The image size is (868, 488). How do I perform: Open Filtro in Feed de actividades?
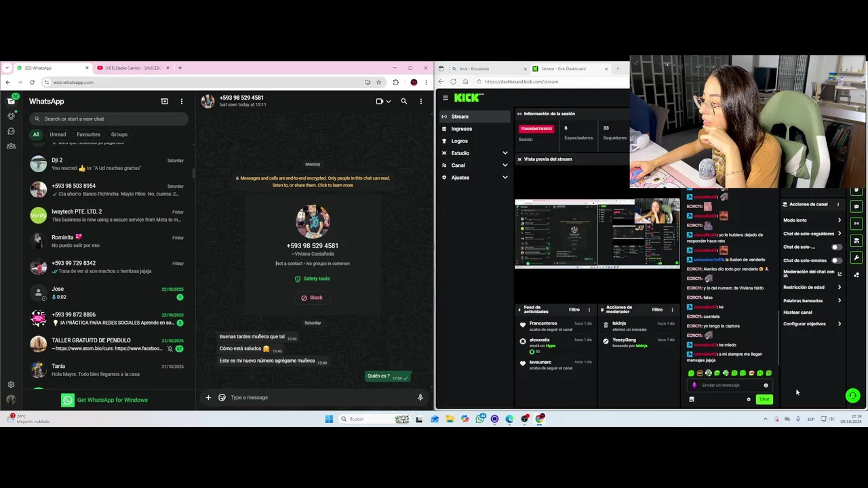coord(574,310)
